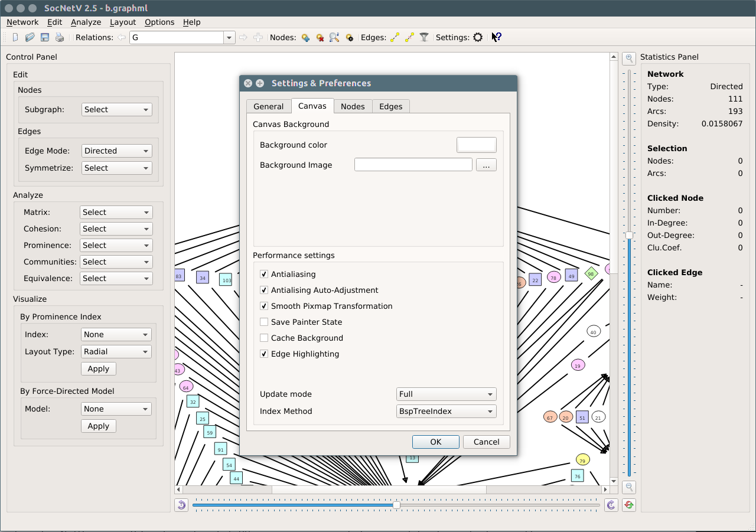The image size is (756, 532).
Task: Click Apply under By Force-Directed Model
Action: point(99,426)
